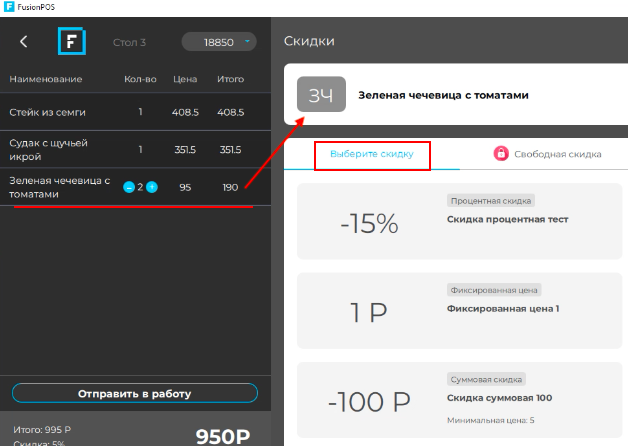Click the Скидки panel title

(x=309, y=41)
